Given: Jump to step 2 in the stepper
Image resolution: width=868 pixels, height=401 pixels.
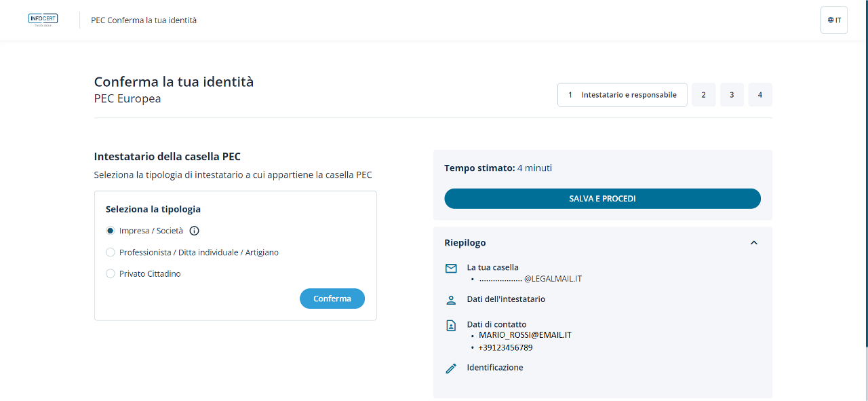Looking at the screenshot, I should 703,95.
